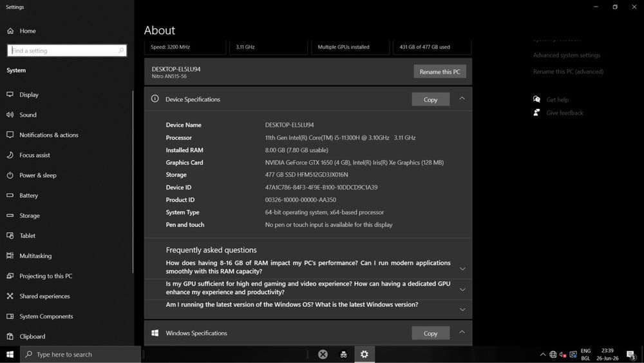Click the sidebar vertical scrollbar

(x=133, y=181)
